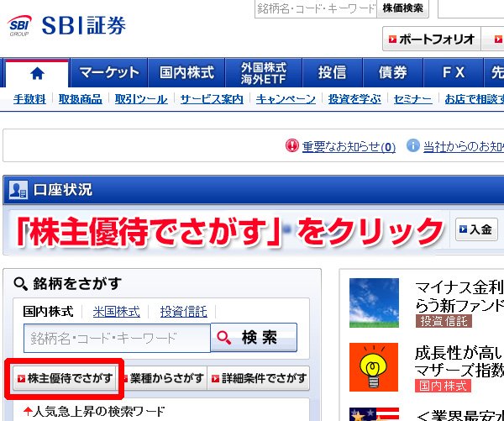Click the 取引ツール link
The width and height of the screenshot is (504, 421).
pos(141,99)
